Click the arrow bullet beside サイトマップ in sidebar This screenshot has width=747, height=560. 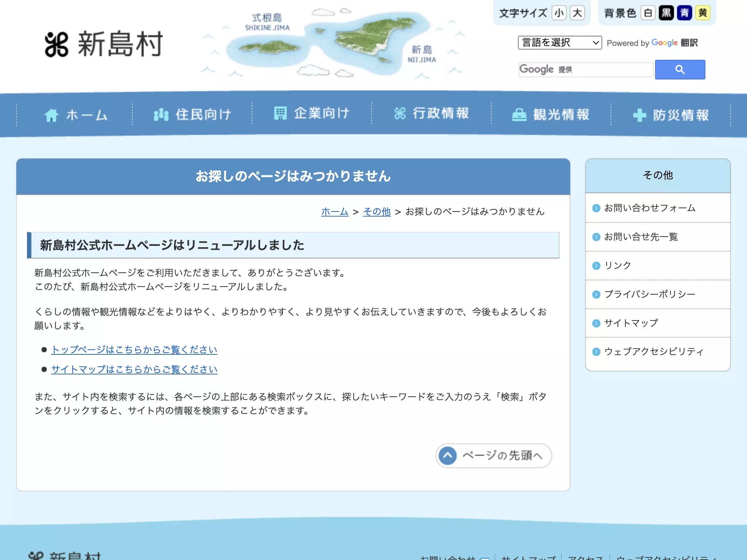tap(596, 323)
